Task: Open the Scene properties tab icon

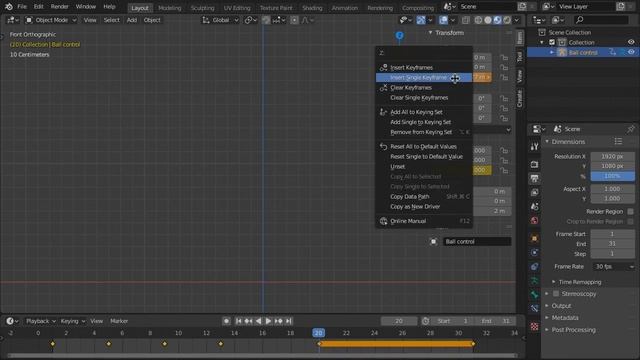Action: click(534, 207)
